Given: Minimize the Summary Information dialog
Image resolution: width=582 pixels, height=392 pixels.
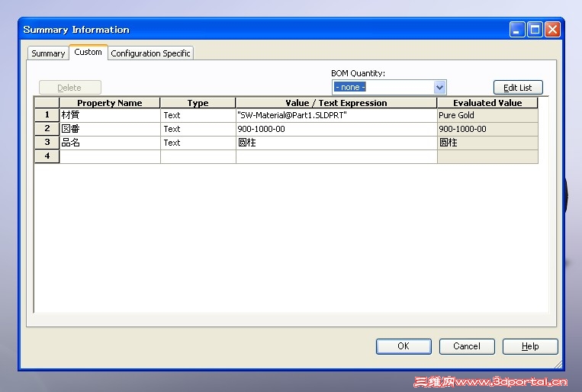Looking at the screenshot, I should coord(517,29).
